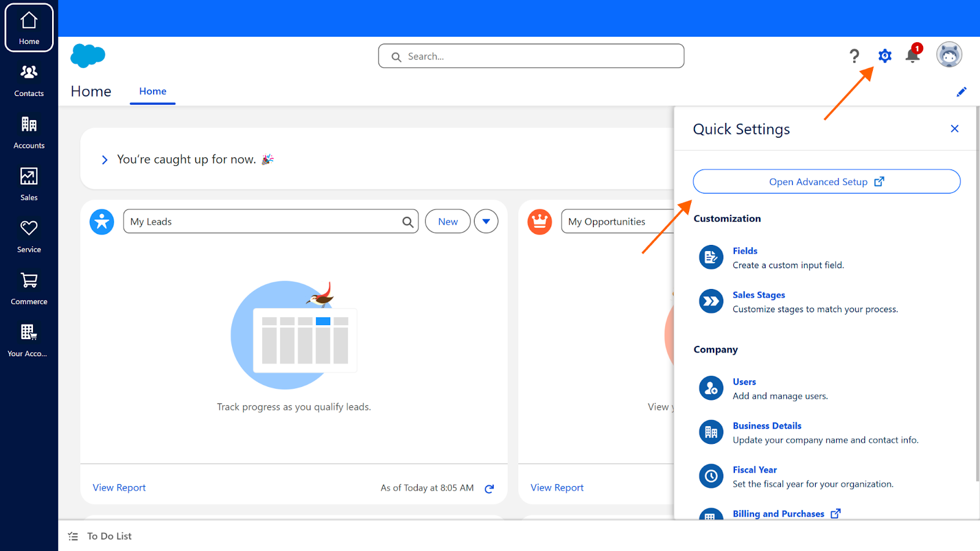Open the My Leads actions dropdown arrow
The image size is (980, 551).
[x=486, y=222]
